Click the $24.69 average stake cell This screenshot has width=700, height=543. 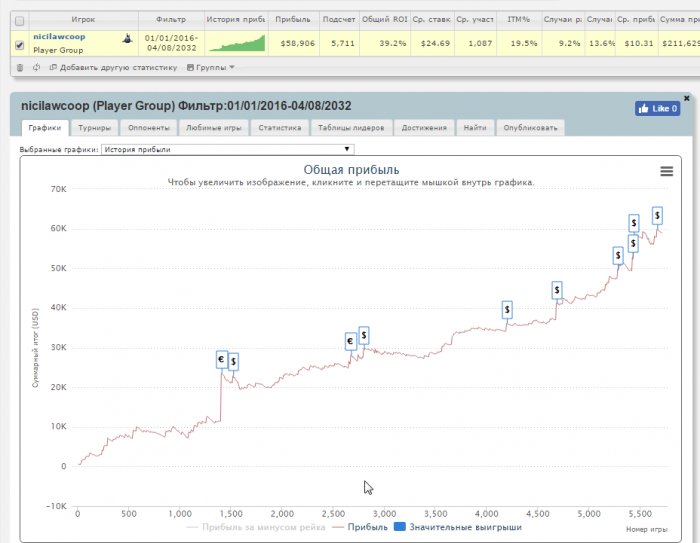(435, 43)
